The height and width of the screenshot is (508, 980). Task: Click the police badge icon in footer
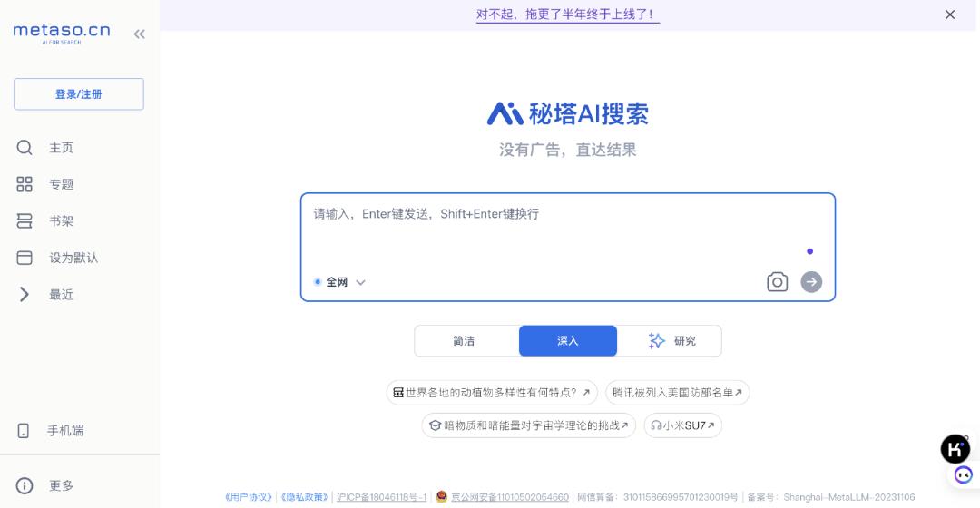442,497
